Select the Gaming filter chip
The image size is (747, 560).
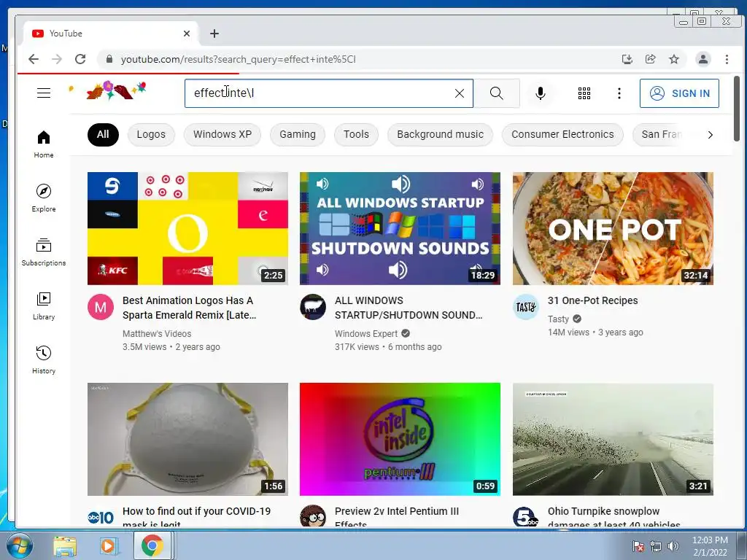[x=298, y=134]
